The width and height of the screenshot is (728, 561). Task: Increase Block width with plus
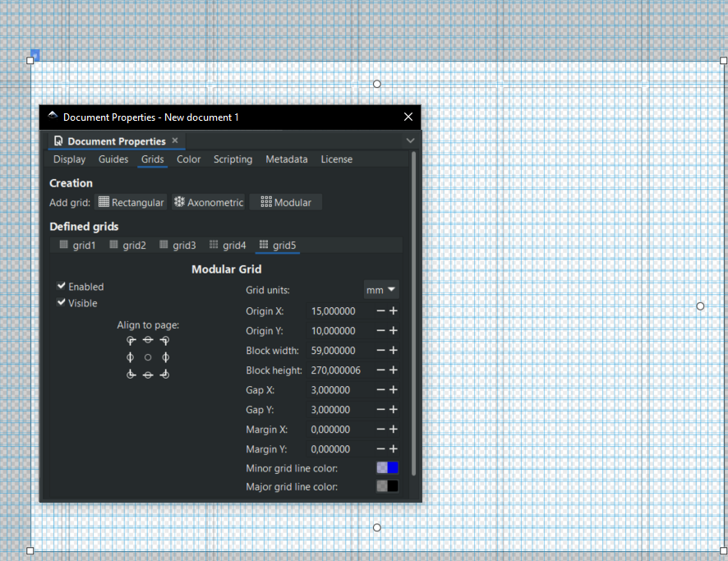394,351
